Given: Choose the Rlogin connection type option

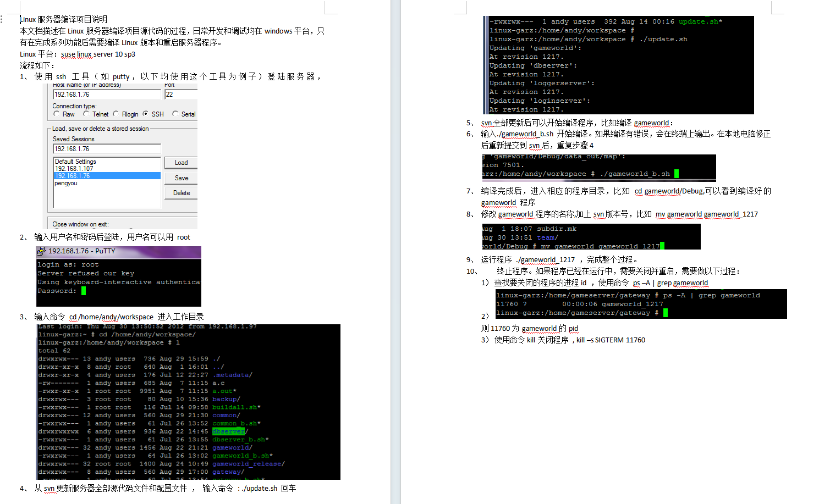Looking at the screenshot, I should click(x=116, y=114).
